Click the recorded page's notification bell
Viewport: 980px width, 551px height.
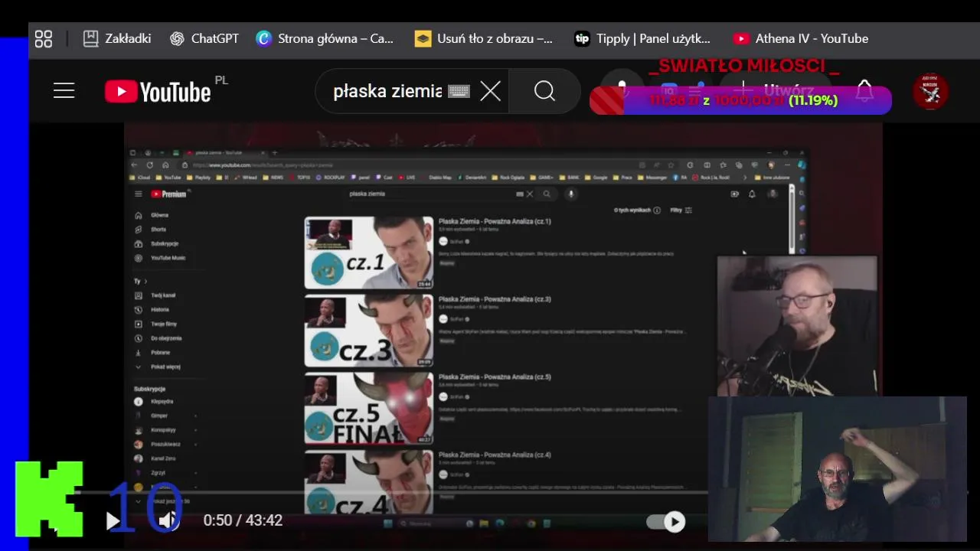coord(752,194)
